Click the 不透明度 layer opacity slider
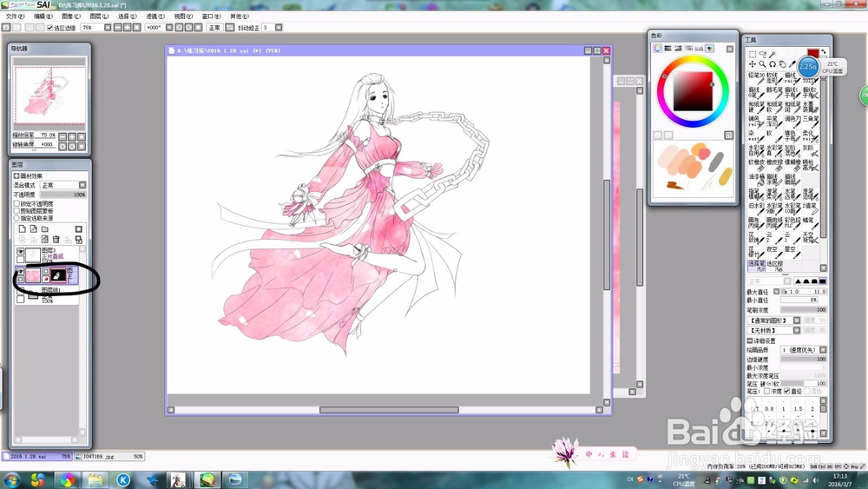This screenshot has height=489, width=868. [63, 195]
